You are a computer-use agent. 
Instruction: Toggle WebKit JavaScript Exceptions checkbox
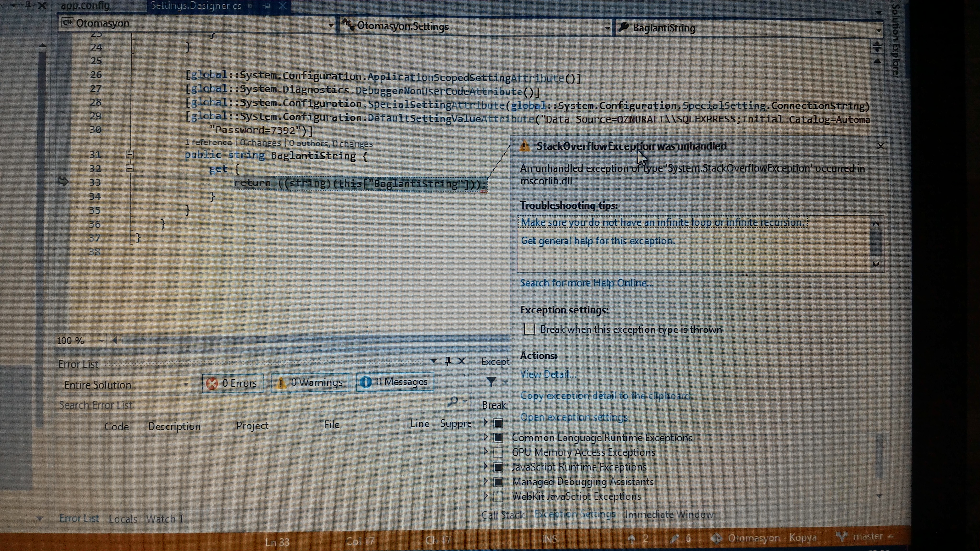click(x=498, y=497)
